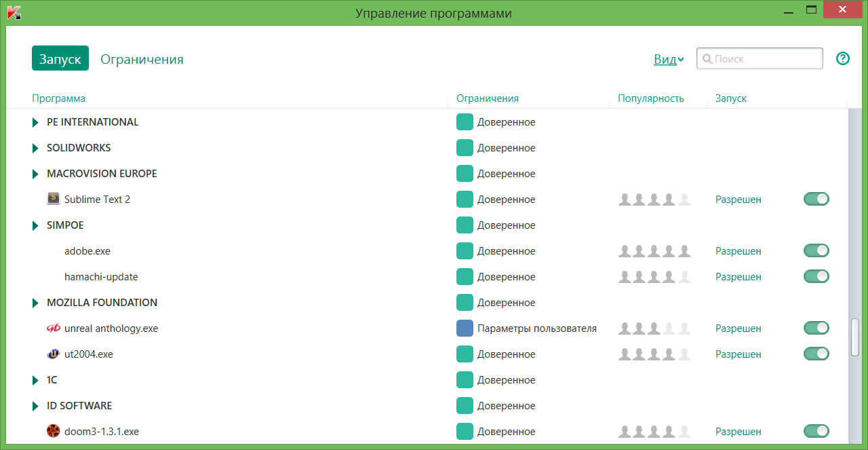This screenshot has height=450, width=868.
Task: Toggle launch switch for unreal anthology.exe
Action: pyautogui.click(x=816, y=328)
